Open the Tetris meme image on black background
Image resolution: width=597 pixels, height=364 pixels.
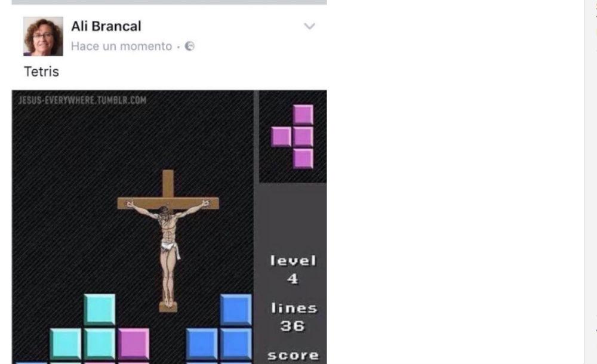169,227
